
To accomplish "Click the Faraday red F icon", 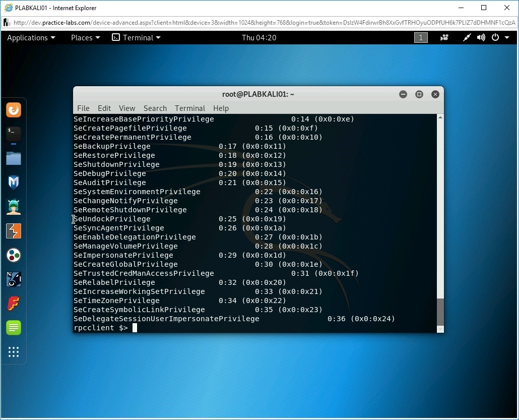I will click(14, 304).
